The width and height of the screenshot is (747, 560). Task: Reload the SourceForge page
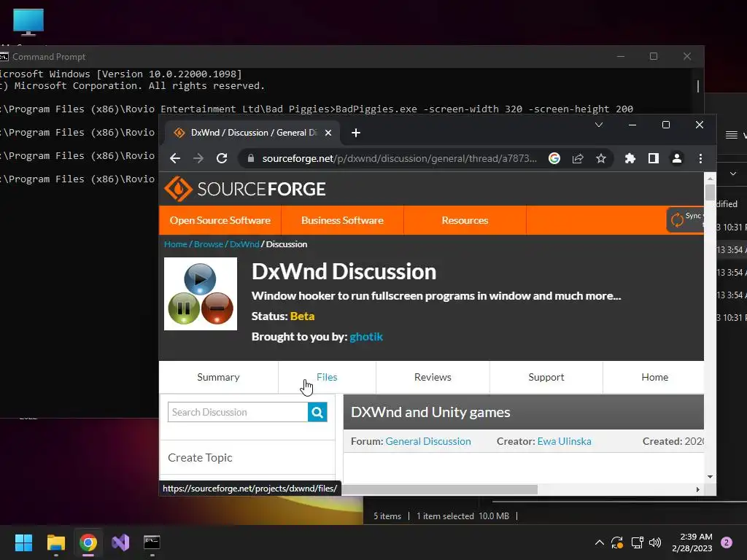click(222, 158)
